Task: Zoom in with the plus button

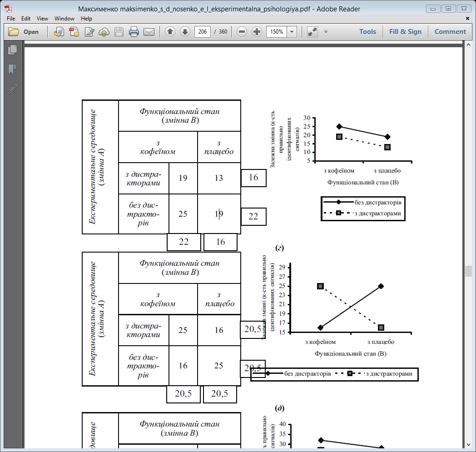Action: click(x=257, y=31)
